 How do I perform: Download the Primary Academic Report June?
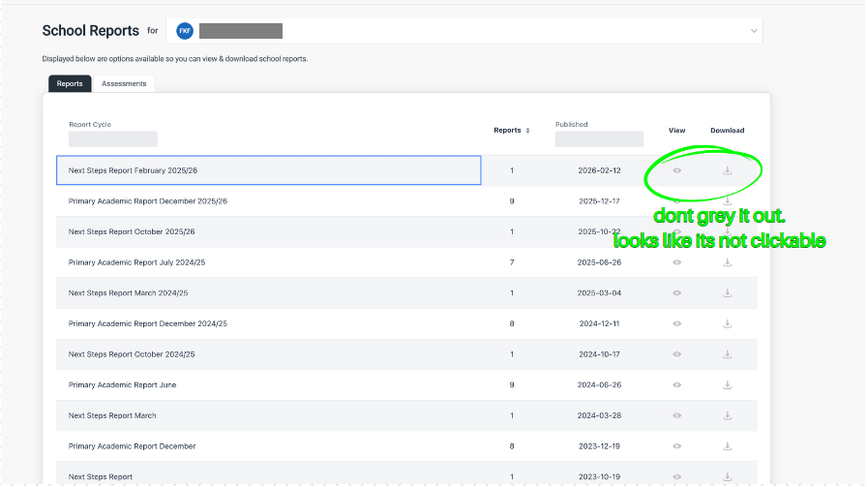click(x=727, y=385)
